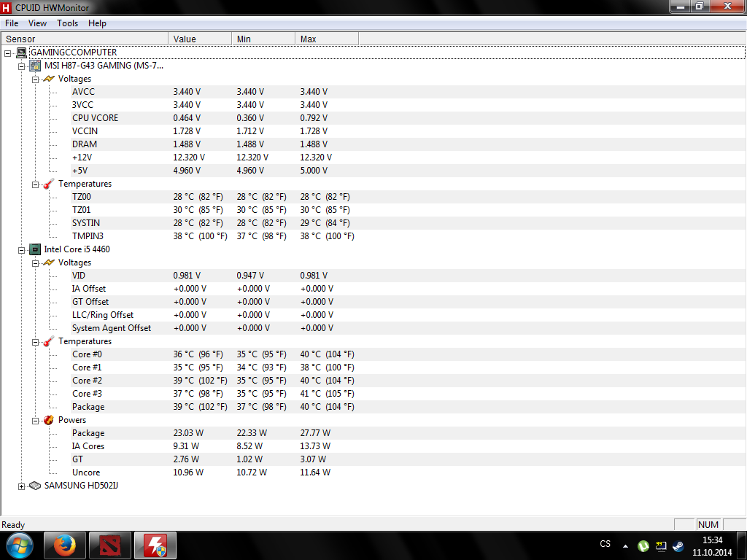
Task: Select the VCCIN row
Action: (x=409, y=131)
